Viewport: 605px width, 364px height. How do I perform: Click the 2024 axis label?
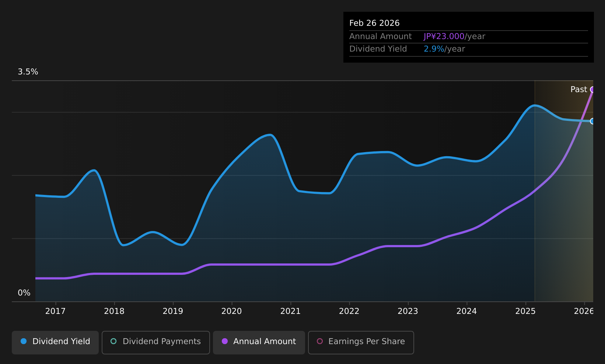[466, 311]
